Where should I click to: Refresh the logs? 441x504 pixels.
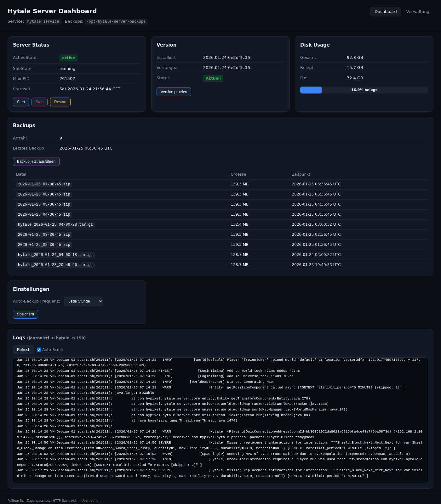pyautogui.click(x=24, y=350)
